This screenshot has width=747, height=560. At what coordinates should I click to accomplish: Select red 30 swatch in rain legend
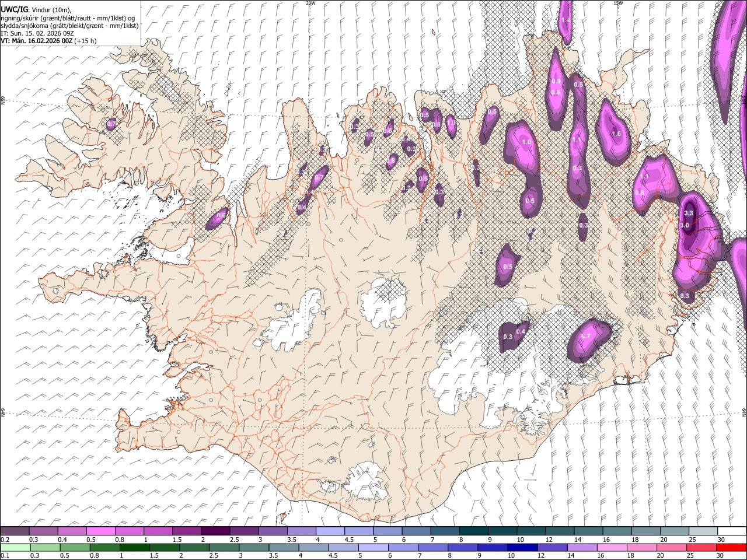731,547
